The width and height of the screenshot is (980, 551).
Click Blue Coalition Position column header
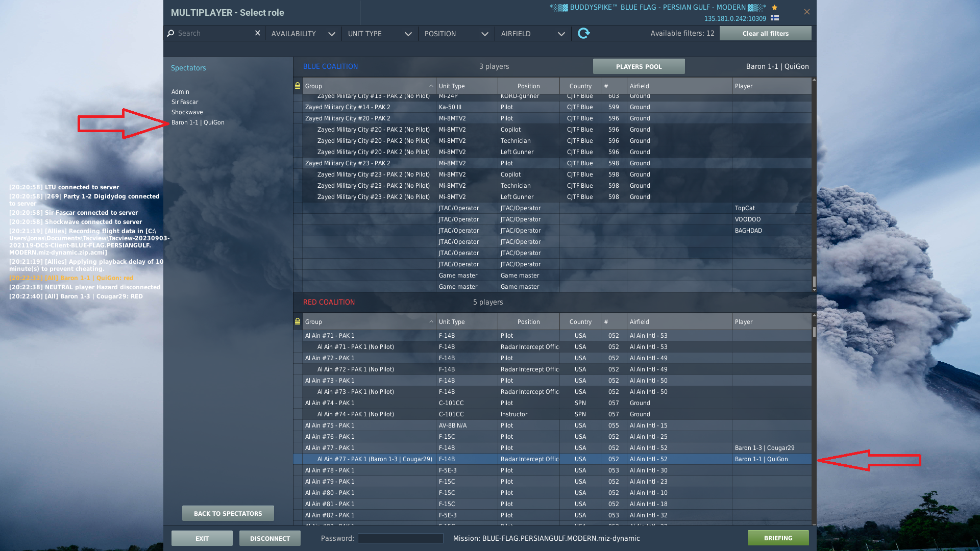click(x=528, y=86)
